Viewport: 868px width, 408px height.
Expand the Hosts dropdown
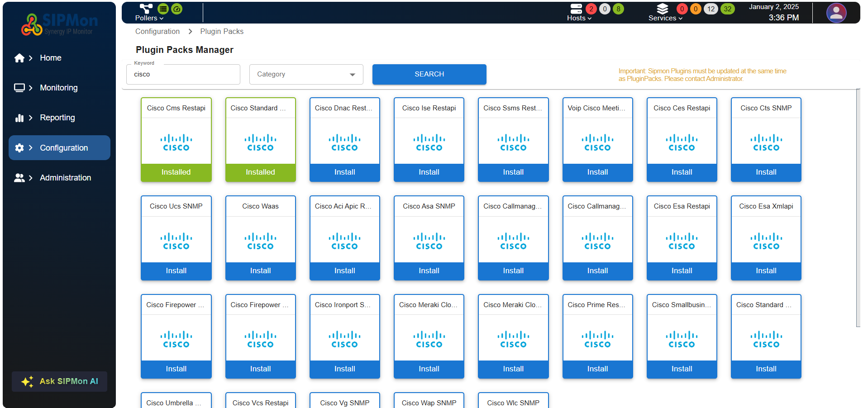[x=579, y=18]
